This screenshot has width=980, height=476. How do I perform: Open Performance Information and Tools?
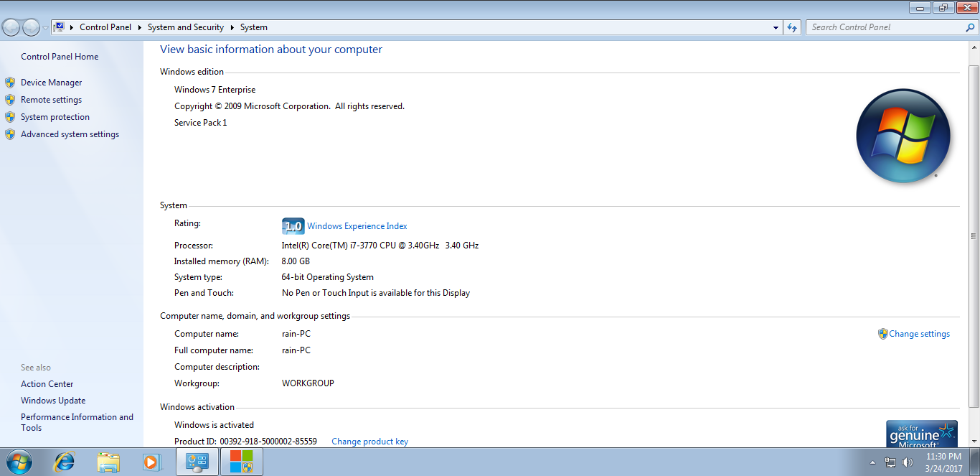coord(77,422)
